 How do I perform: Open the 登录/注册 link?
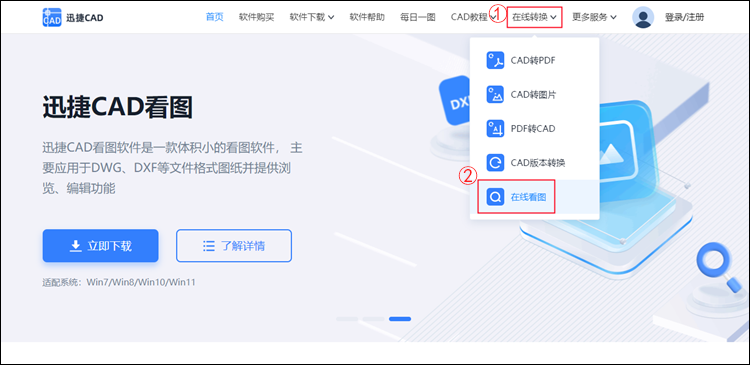click(684, 18)
